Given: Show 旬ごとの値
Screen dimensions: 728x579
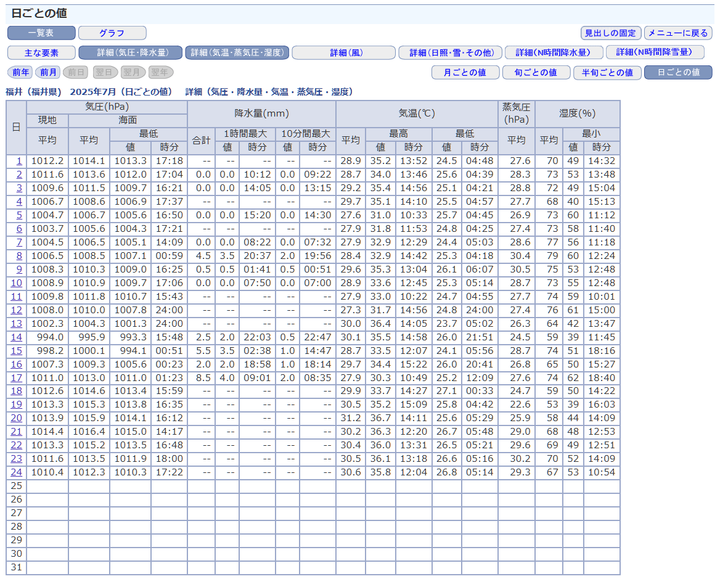Looking at the screenshot, I should pyautogui.click(x=535, y=72).
